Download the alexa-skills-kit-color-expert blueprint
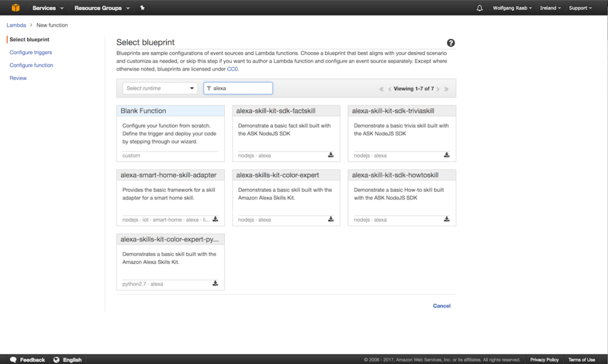Viewport: 608px width, 364px height. pos(331,219)
